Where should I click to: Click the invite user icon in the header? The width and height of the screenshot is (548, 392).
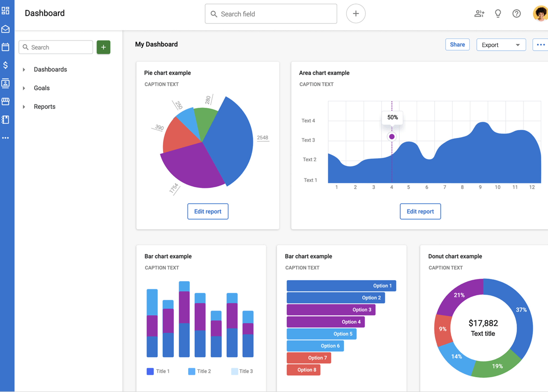[479, 14]
